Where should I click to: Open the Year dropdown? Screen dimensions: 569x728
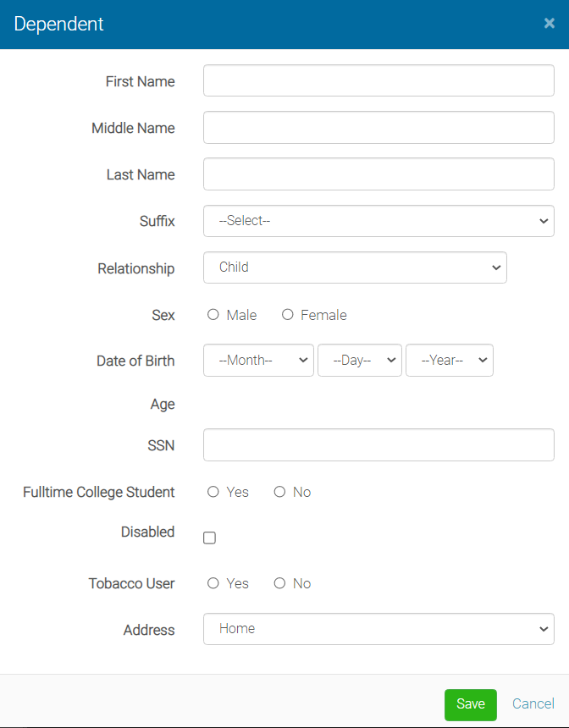[449, 360]
